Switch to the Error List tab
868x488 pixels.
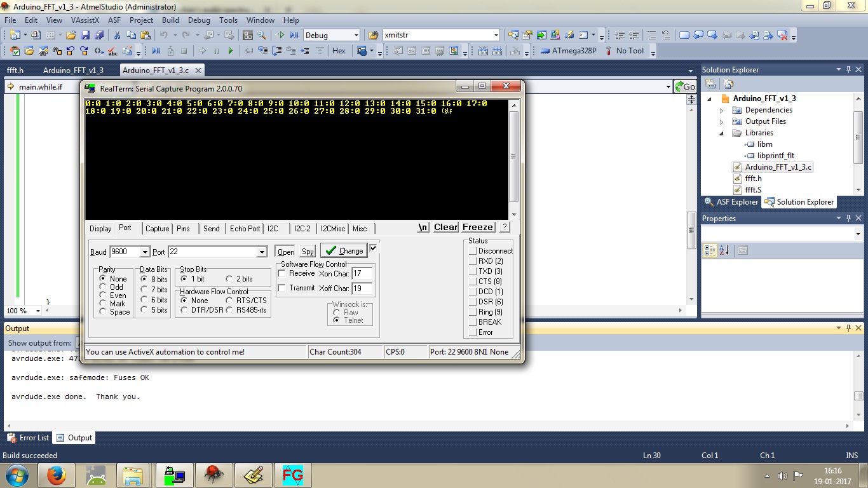click(28, 438)
